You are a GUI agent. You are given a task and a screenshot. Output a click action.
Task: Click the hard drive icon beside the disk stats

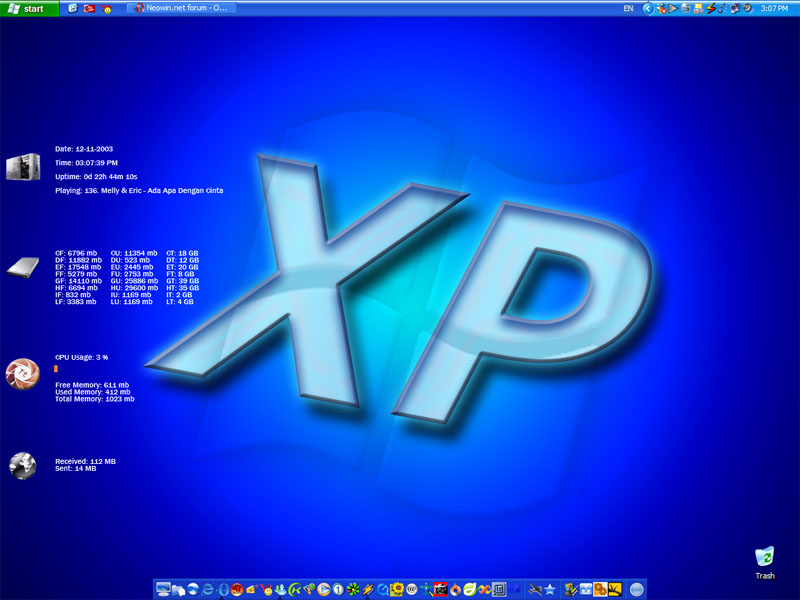point(22,268)
